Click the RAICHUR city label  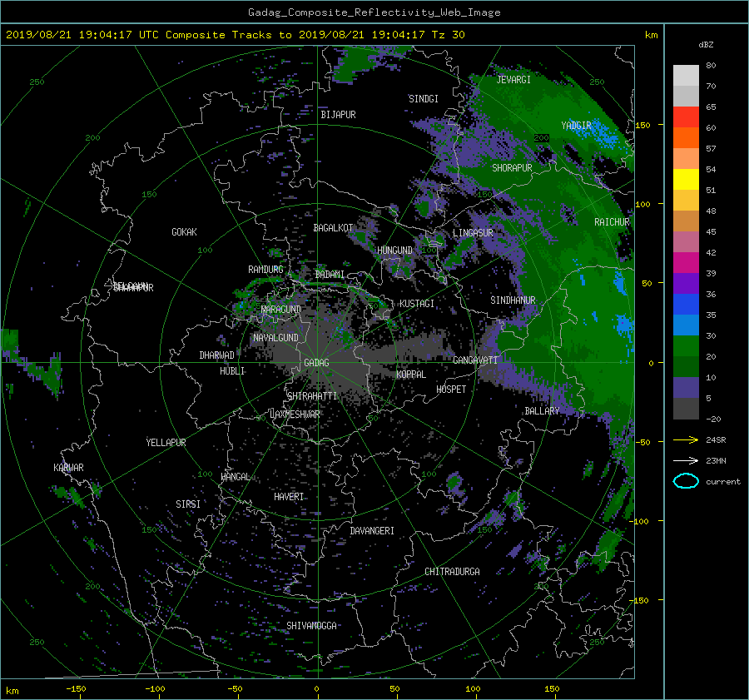click(612, 222)
